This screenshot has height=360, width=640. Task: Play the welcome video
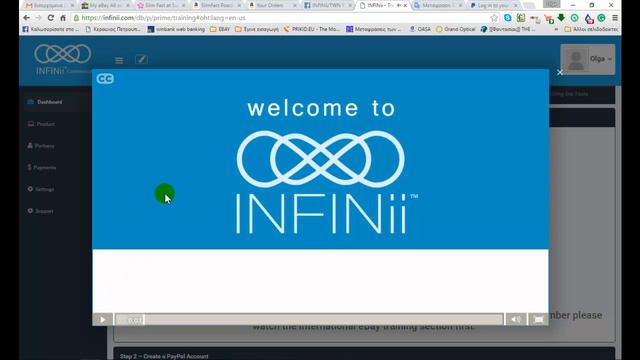point(102,320)
